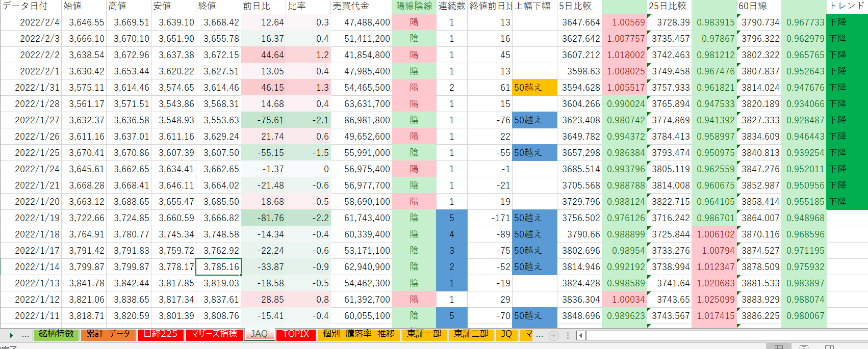Viewport: 868px width, 349px height.
Task: Select the TOPIX sheet tab
Action: point(296,334)
